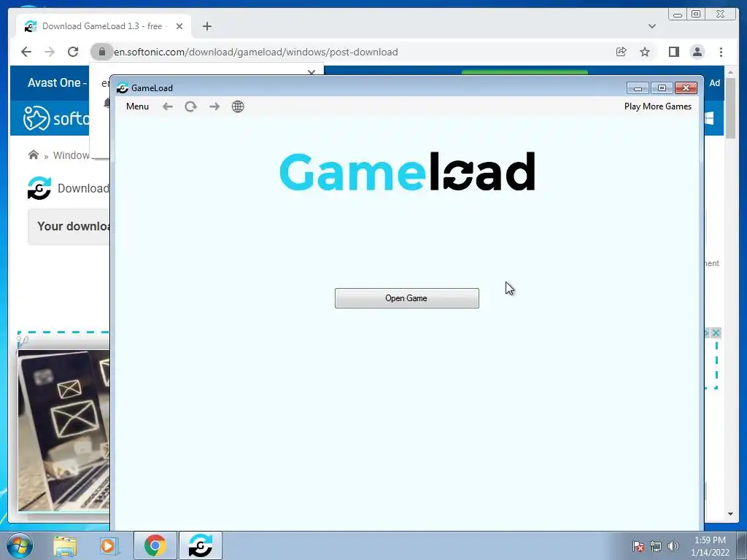Image resolution: width=747 pixels, height=560 pixels.
Task: Close the Chrome notification popup
Action: point(311,72)
